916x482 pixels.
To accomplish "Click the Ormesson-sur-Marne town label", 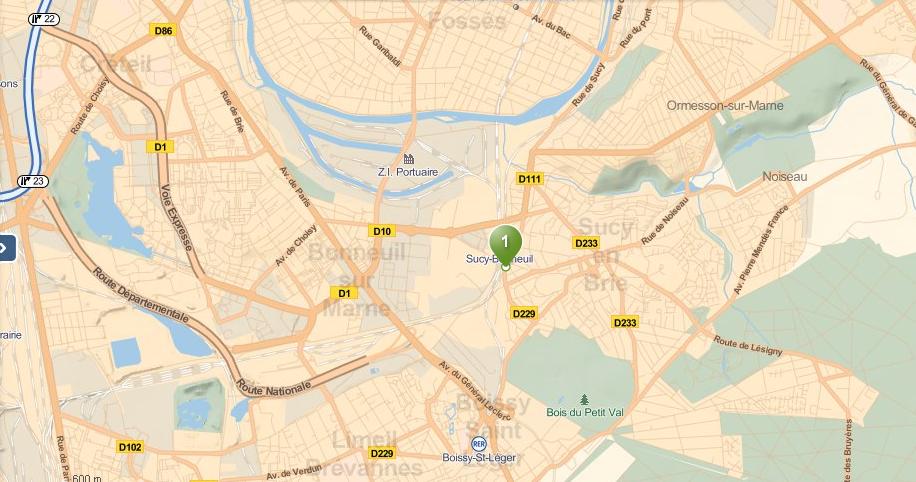I will click(725, 106).
